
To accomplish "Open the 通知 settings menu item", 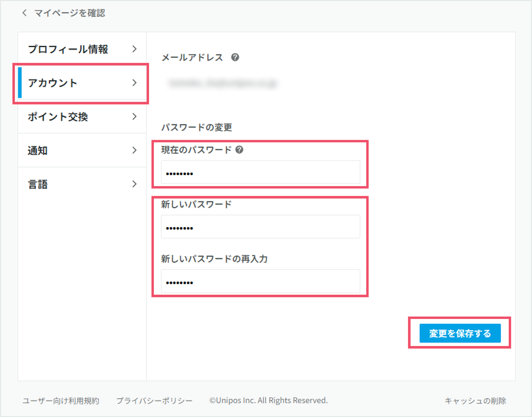I will [x=82, y=150].
